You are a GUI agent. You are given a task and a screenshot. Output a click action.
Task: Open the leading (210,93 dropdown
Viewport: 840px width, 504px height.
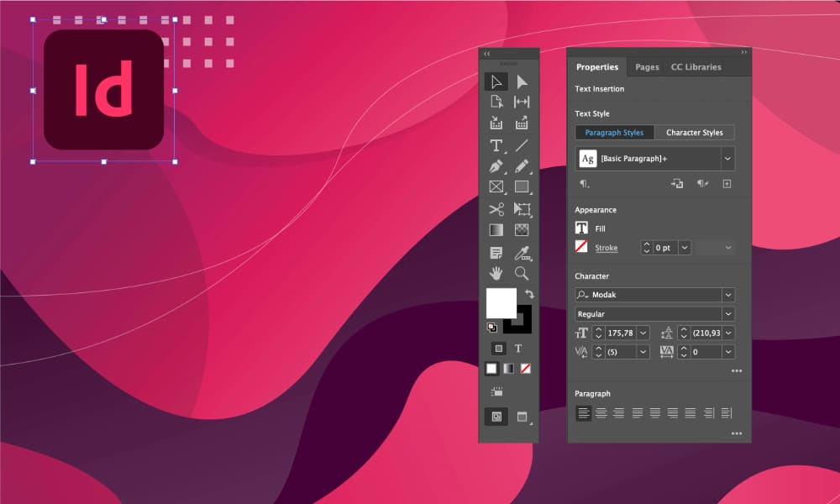(x=728, y=333)
